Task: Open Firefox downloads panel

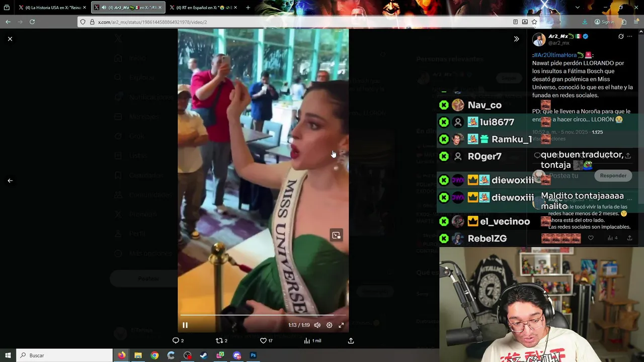Action: [585, 22]
